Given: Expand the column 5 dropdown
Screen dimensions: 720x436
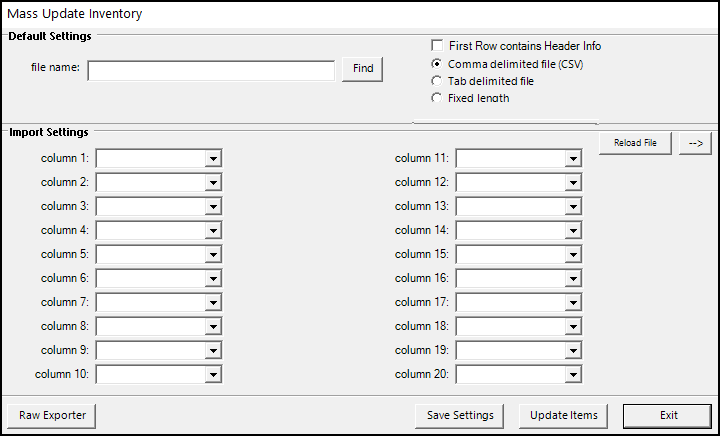Looking at the screenshot, I should point(212,254).
